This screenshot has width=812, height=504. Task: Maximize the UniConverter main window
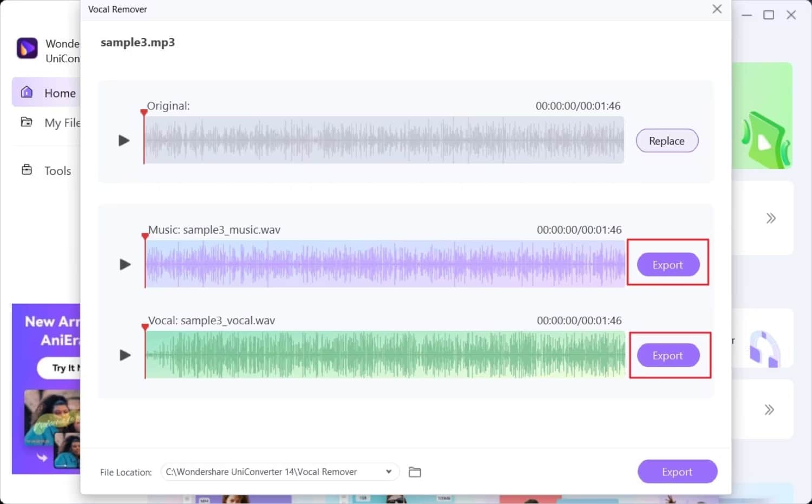769,15
